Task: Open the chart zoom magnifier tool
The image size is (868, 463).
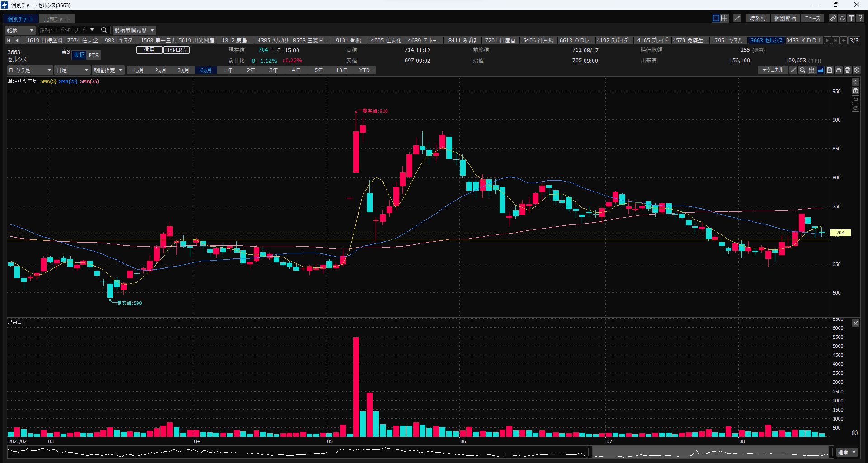Action: [x=803, y=70]
